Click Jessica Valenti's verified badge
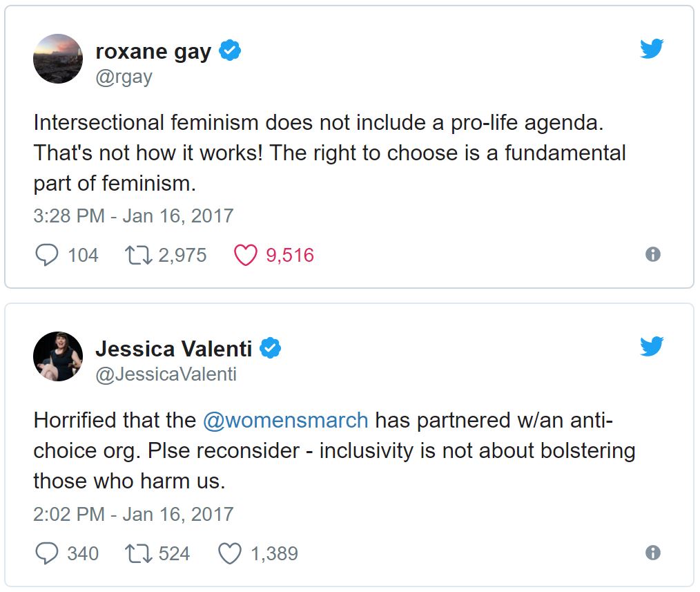This screenshot has height=592, width=700. (x=270, y=349)
